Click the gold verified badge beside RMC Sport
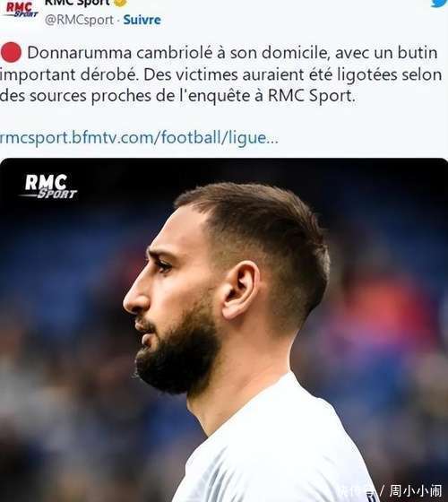The height and width of the screenshot is (502, 448). tap(120, 3)
